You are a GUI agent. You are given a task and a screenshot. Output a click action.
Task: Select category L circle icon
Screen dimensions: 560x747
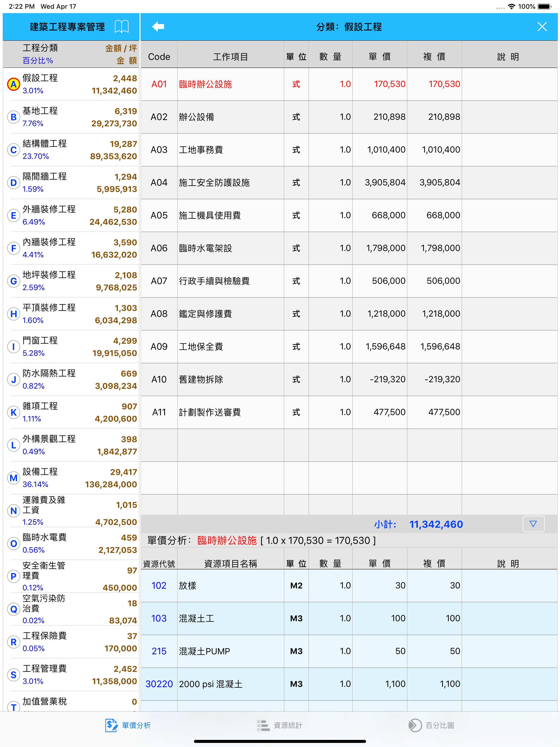13,445
